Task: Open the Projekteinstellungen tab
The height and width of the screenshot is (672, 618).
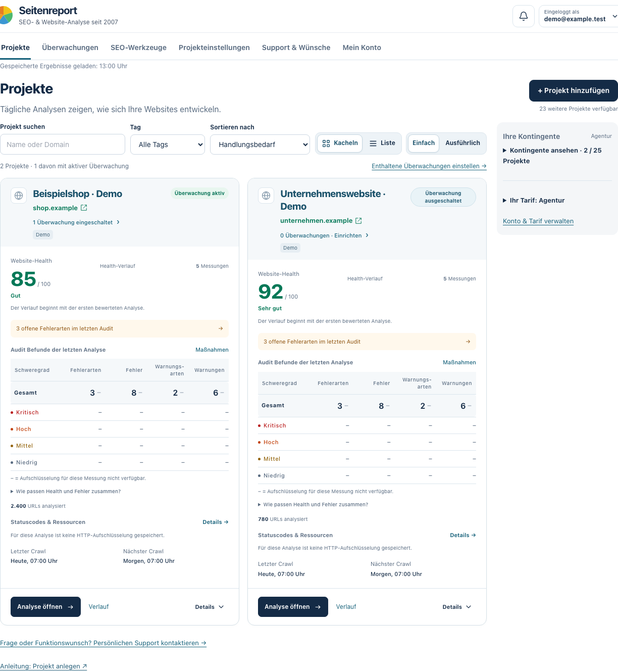Action: pyautogui.click(x=214, y=47)
